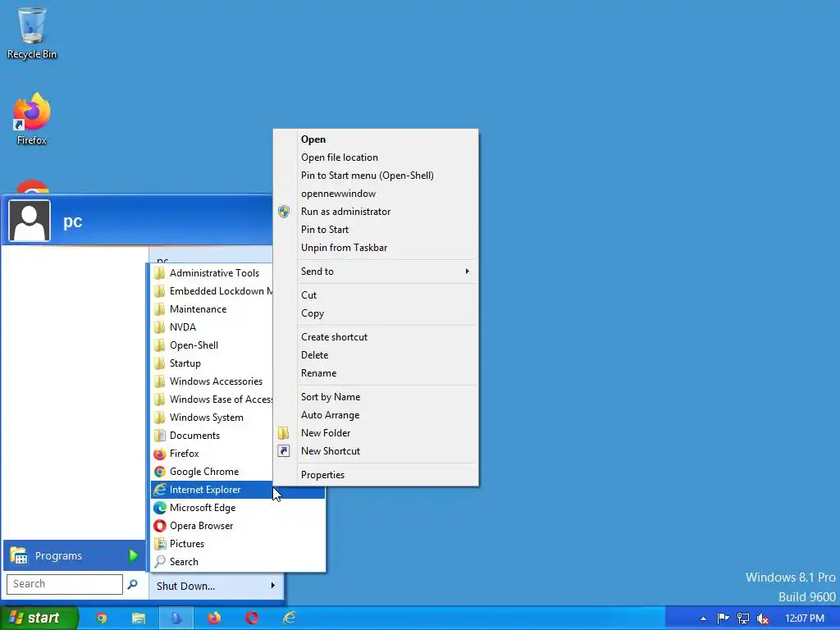Screen dimensions: 840x630
Task: Select Auto Arrange
Action: tap(376, 415)
